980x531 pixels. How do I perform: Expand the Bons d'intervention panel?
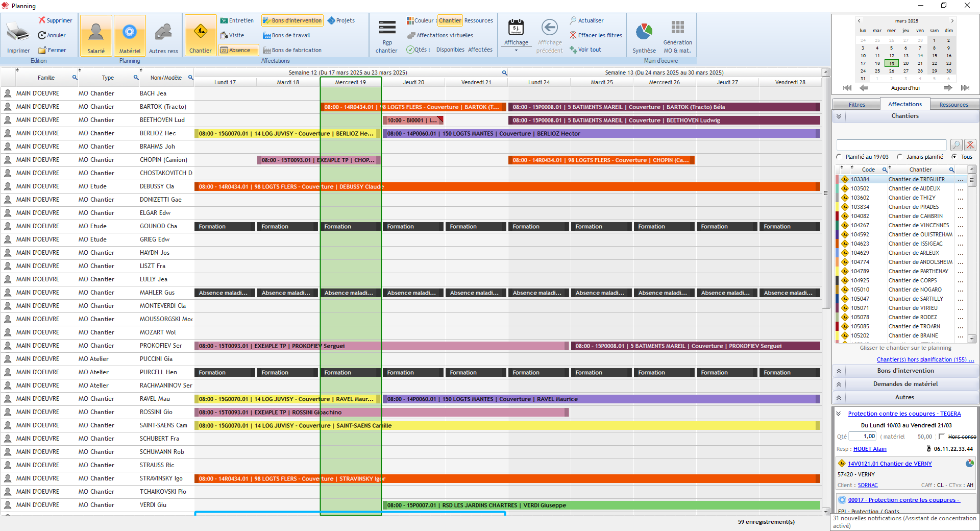(839, 371)
